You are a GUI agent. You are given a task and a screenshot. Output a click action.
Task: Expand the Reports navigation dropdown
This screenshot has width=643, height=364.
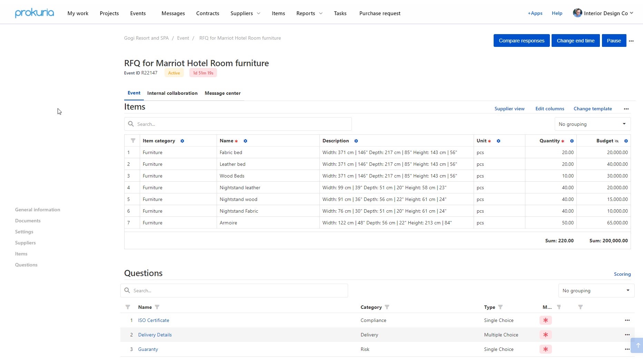pos(309,13)
